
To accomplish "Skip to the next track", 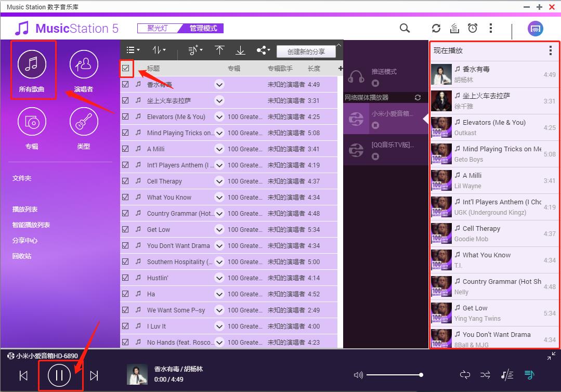I will pos(94,375).
